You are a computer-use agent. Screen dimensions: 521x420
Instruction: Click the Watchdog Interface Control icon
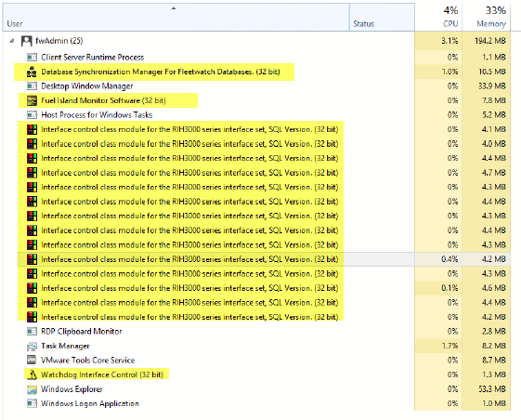click(32, 374)
